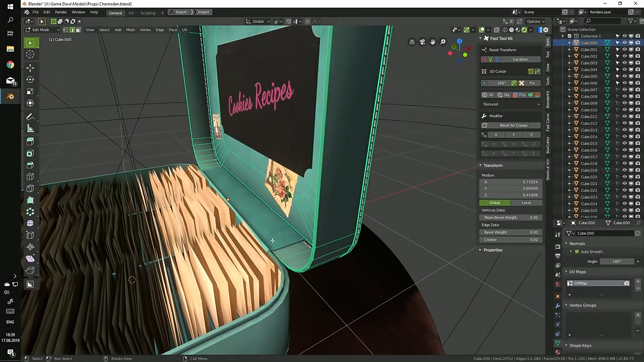644x362 pixels.
Task: Open the Mesh menu in the viewport header
Action: point(130,30)
